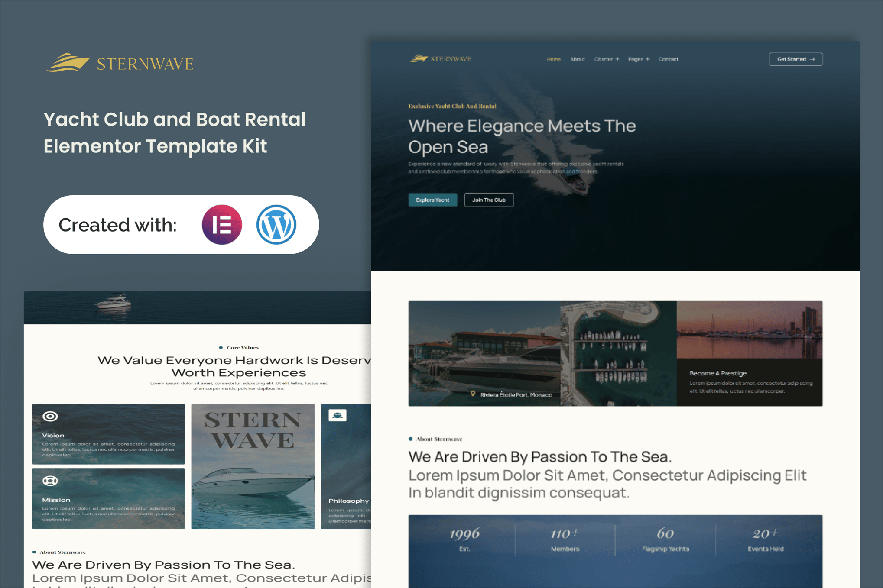
Task: Select Home in the navigation menu
Action: (x=554, y=59)
